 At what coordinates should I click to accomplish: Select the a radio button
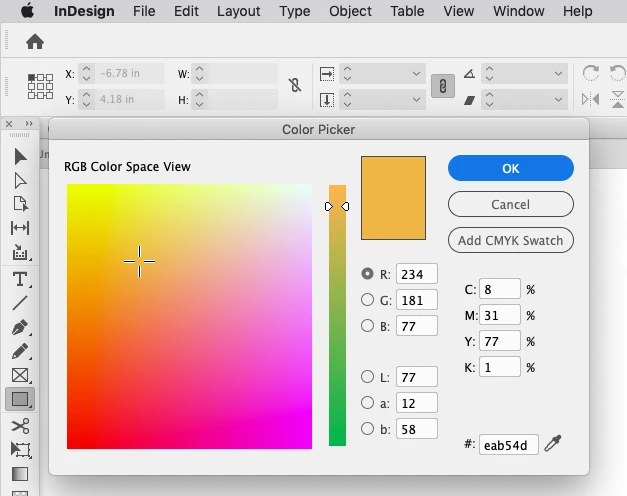(x=367, y=402)
